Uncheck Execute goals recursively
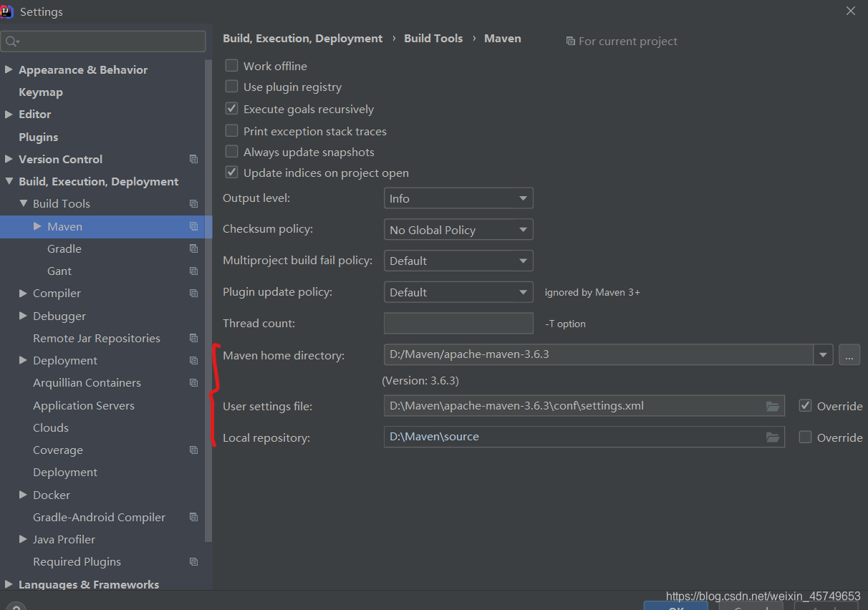Viewport: 868px width, 610px height. click(x=231, y=109)
